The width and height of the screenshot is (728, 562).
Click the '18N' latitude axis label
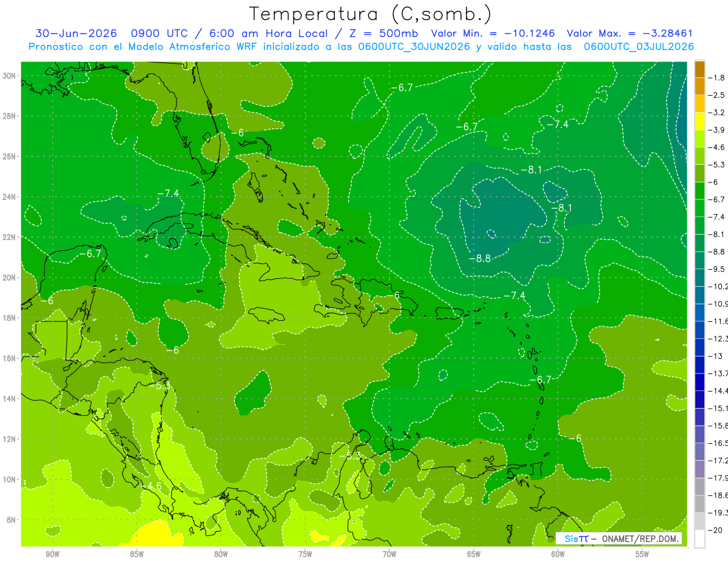pos(10,318)
